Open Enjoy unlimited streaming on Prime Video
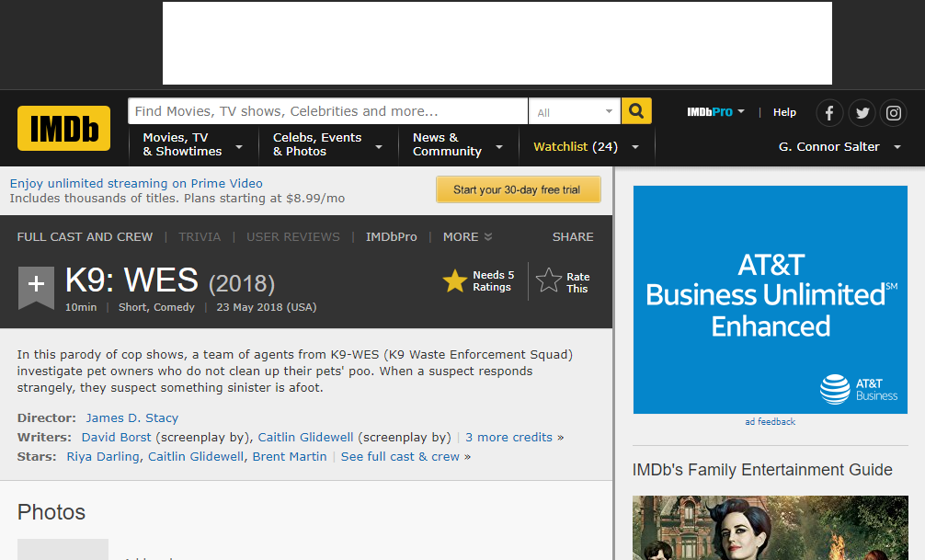Image resolution: width=925 pixels, height=560 pixels. tap(136, 184)
